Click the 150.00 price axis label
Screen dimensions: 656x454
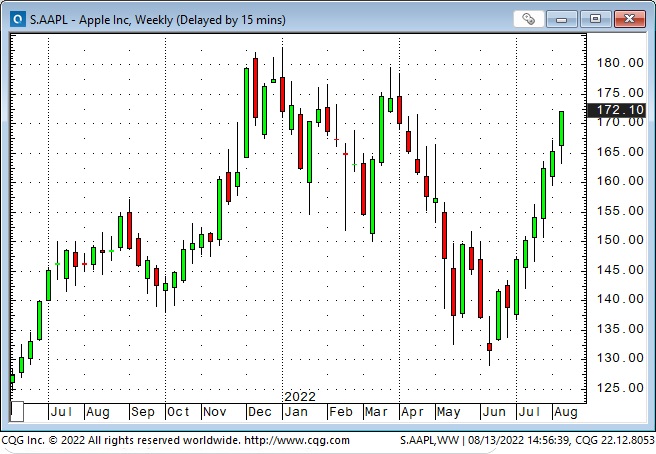(620, 240)
